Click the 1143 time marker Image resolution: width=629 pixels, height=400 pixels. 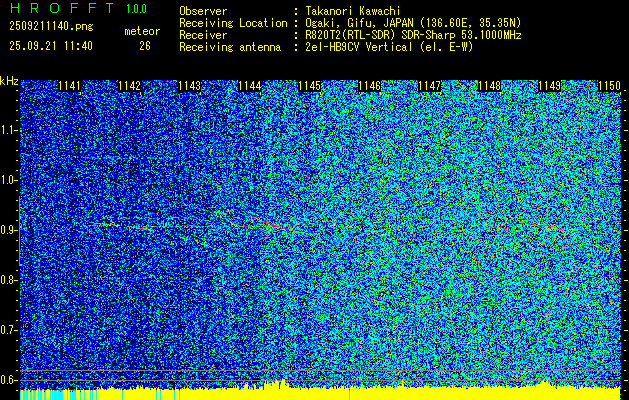point(189,86)
